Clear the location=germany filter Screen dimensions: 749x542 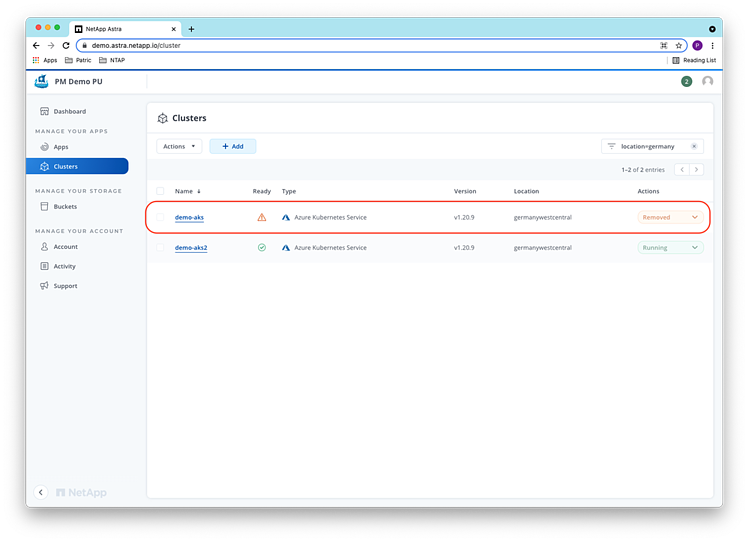click(694, 146)
